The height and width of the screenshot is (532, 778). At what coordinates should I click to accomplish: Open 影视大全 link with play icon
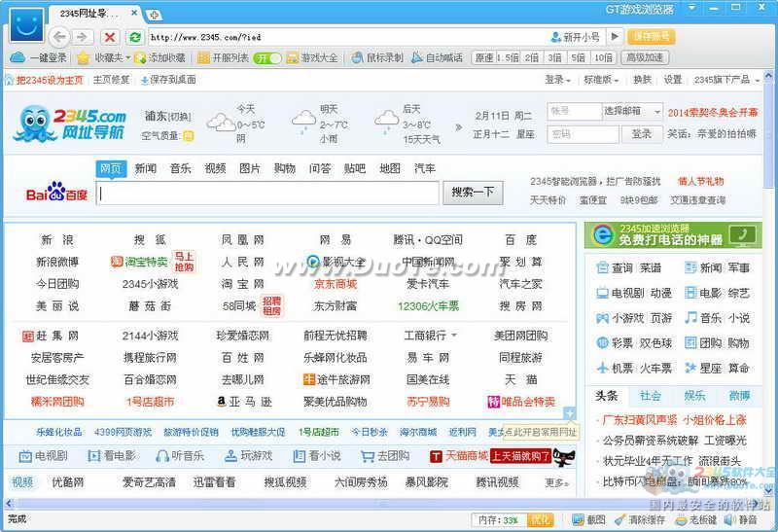pos(336,262)
